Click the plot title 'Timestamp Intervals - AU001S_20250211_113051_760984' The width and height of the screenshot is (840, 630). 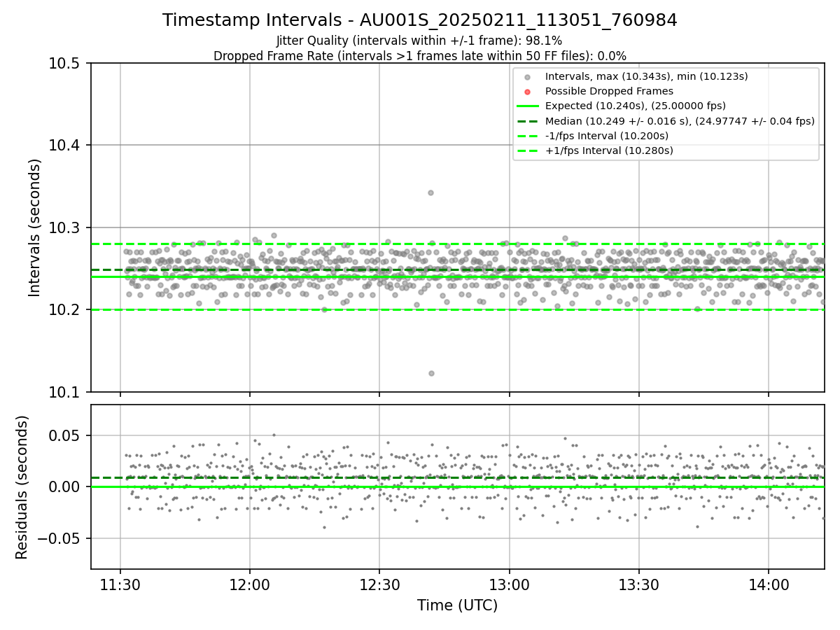point(420,20)
